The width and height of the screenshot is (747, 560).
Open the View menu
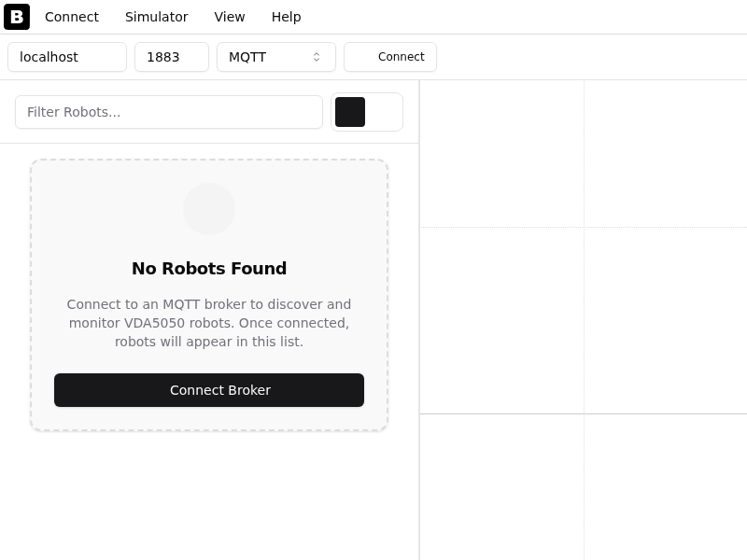[x=229, y=17]
